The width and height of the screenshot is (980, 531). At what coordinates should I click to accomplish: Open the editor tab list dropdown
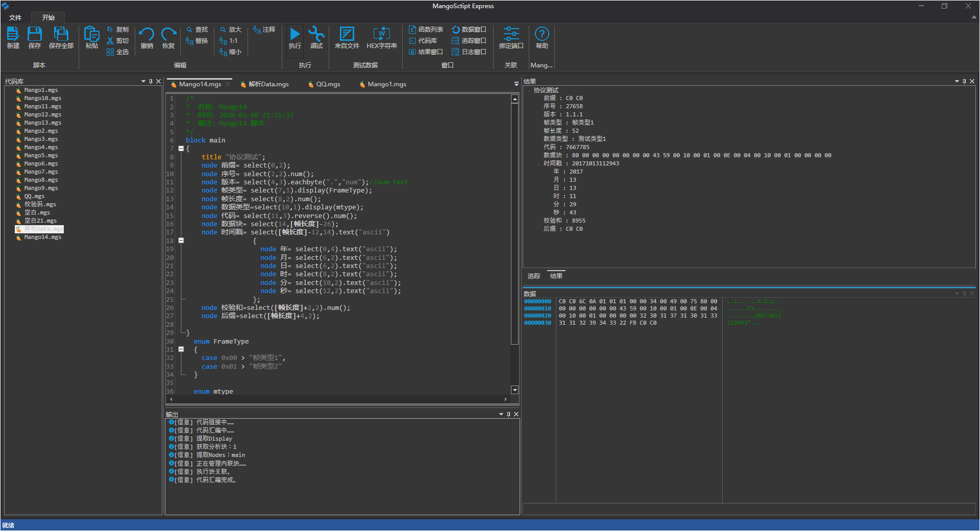517,84
